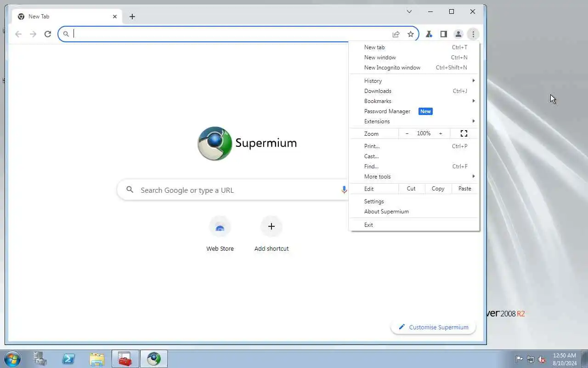Click the 100% zoom level value
The width and height of the screenshot is (588, 368).
[x=424, y=133]
